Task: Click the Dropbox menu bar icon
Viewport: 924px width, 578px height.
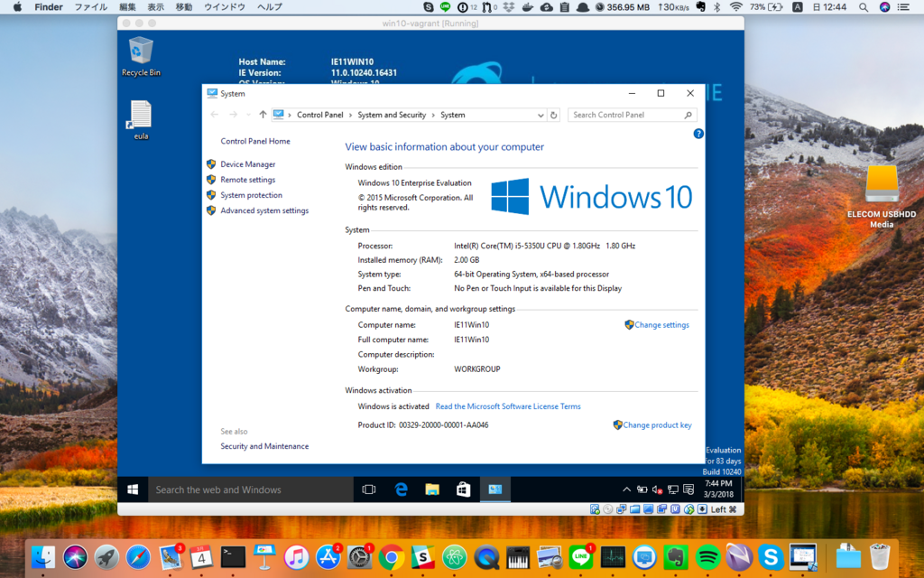Action: click(509, 7)
